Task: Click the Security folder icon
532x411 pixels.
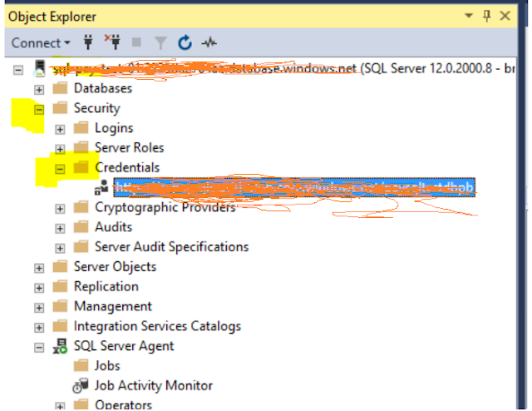Action: [x=61, y=108]
